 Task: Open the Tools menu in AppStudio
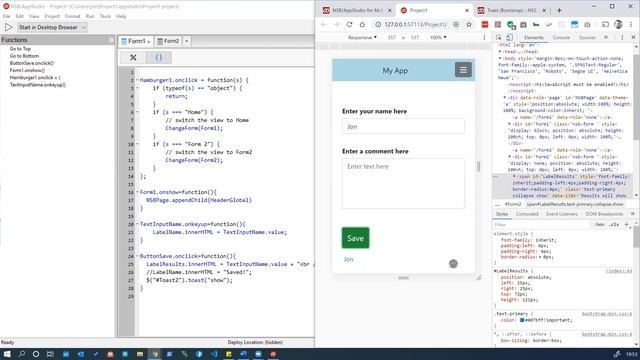(x=105, y=16)
